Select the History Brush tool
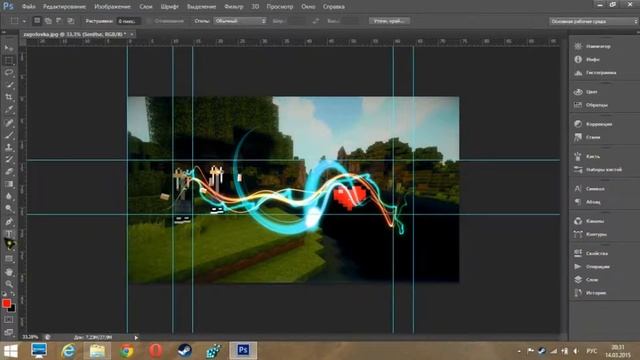The height and width of the screenshot is (360, 640). [x=9, y=160]
